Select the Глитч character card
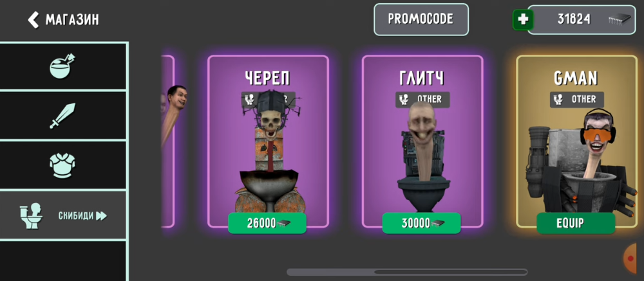The height and width of the screenshot is (281, 644). (x=422, y=141)
